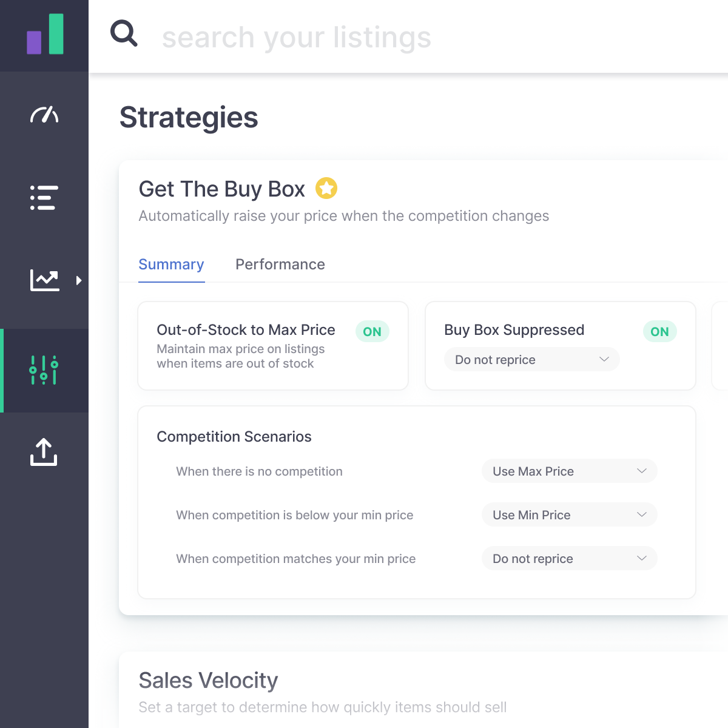This screenshot has width=728, height=728.
Task: Open the Sales Velocity strategy heading
Action: tap(208, 681)
